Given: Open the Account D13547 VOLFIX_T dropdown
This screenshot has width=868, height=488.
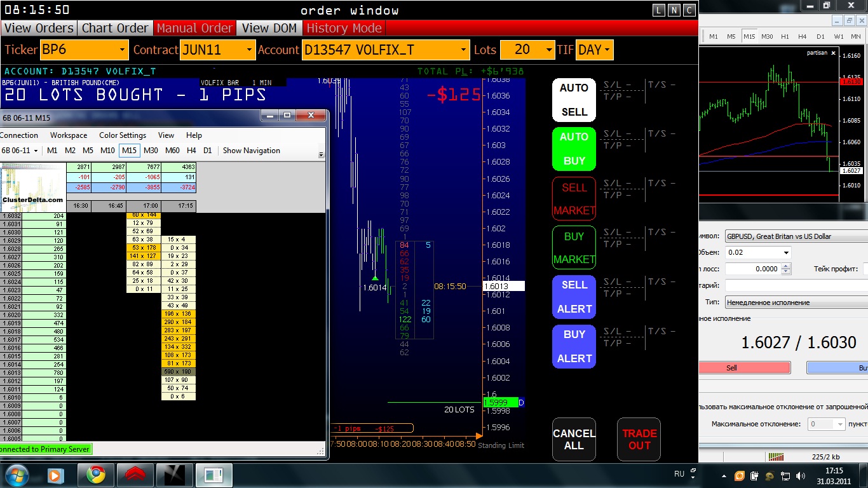Looking at the screenshot, I should 464,50.
